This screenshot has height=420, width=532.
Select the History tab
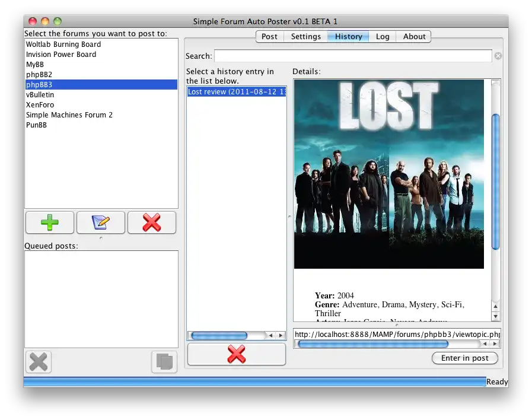[x=349, y=37]
